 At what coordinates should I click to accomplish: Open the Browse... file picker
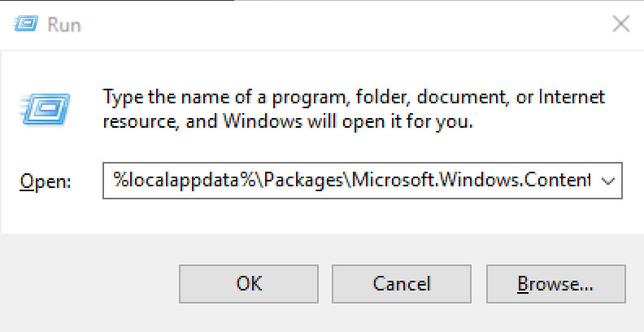(x=555, y=283)
